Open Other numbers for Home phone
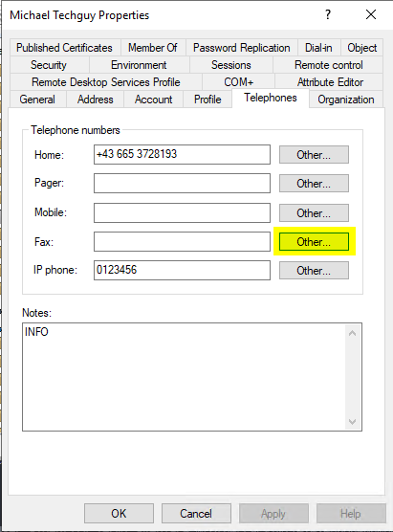 coord(314,155)
